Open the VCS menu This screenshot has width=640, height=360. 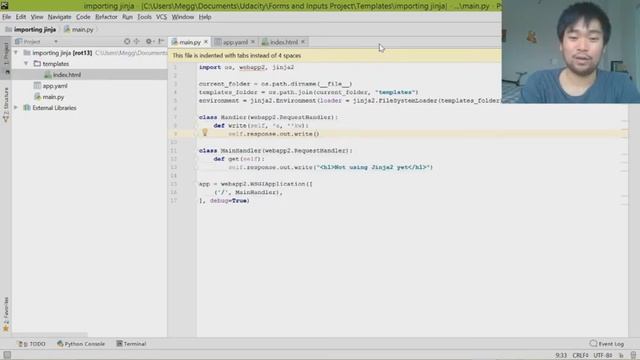point(162,17)
